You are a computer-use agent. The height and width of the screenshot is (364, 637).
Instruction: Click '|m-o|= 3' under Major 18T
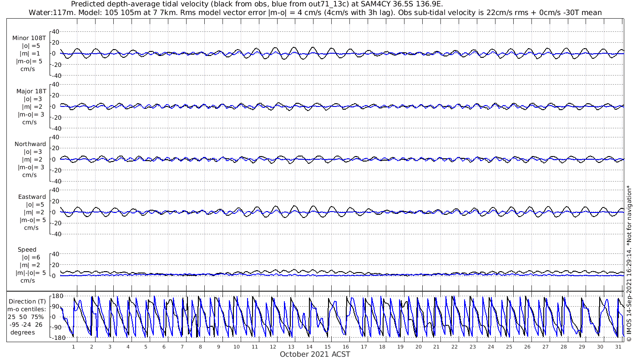[30, 114]
